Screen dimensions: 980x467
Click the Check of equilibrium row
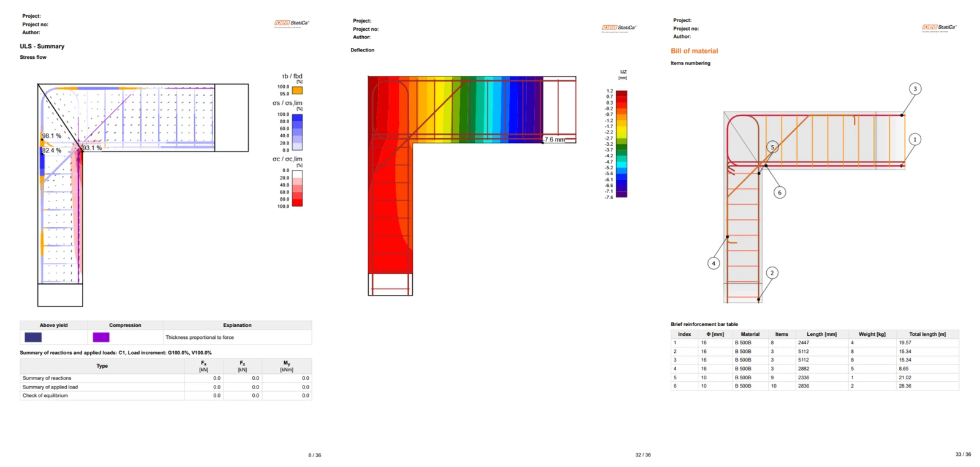(x=165, y=396)
